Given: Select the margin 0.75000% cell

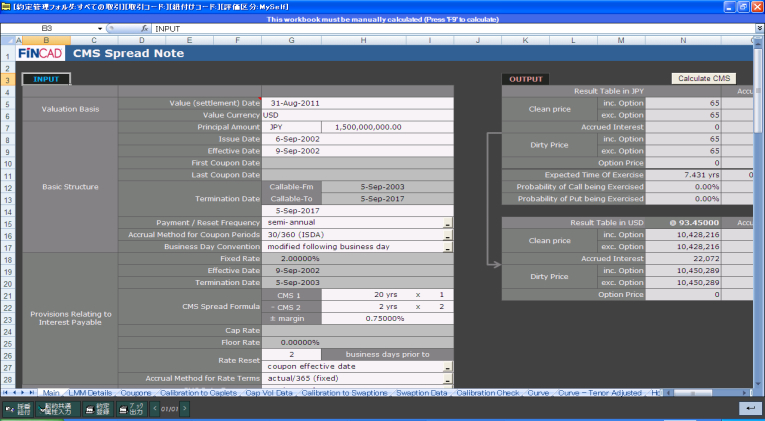Looking at the screenshot, I should [x=387, y=319].
